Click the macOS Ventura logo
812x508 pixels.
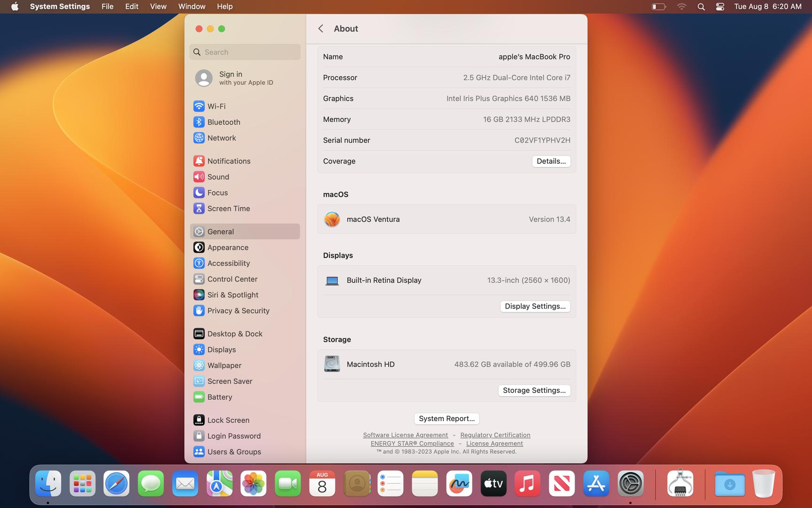tap(332, 219)
